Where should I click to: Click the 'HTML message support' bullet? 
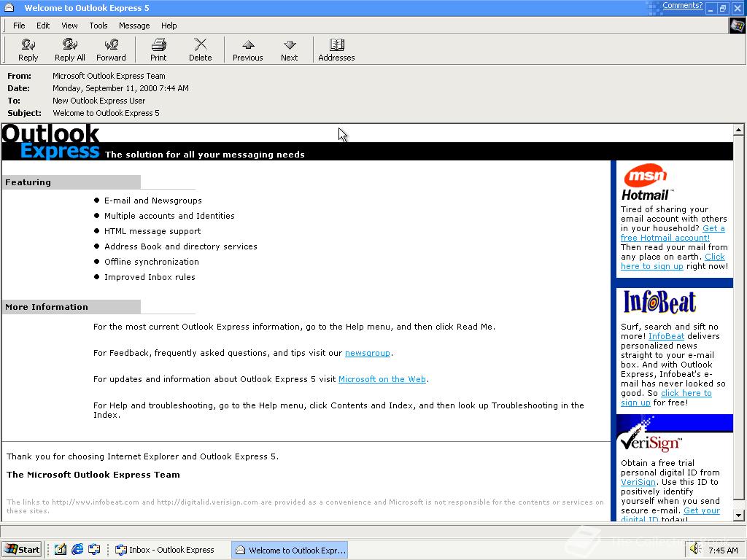click(152, 231)
